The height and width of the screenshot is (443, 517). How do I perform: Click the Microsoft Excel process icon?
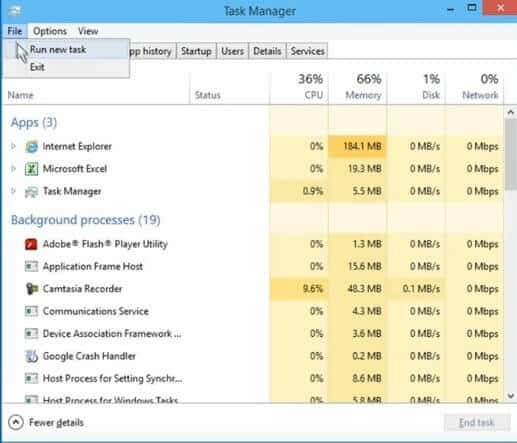pos(31,169)
